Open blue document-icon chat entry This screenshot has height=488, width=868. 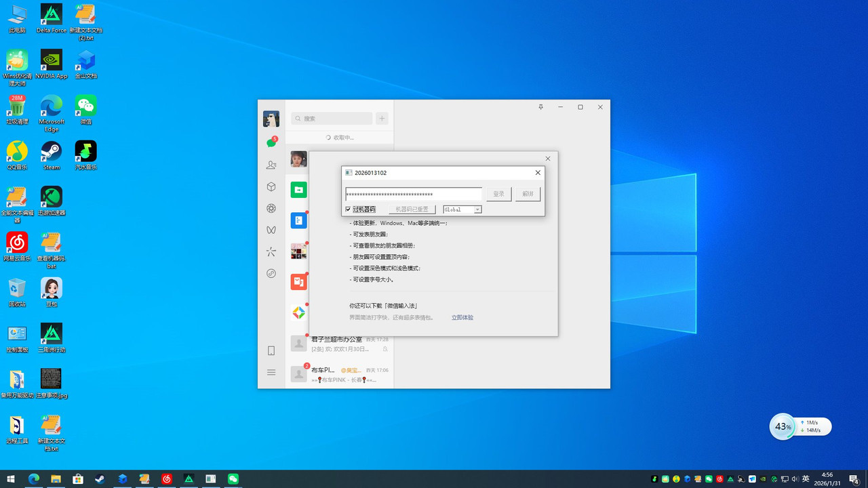pyautogui.click(x=298, y=220)
